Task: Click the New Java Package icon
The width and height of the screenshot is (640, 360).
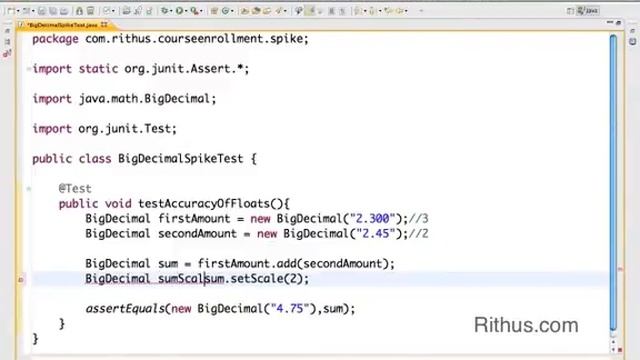Action: (x=214, y=11)
